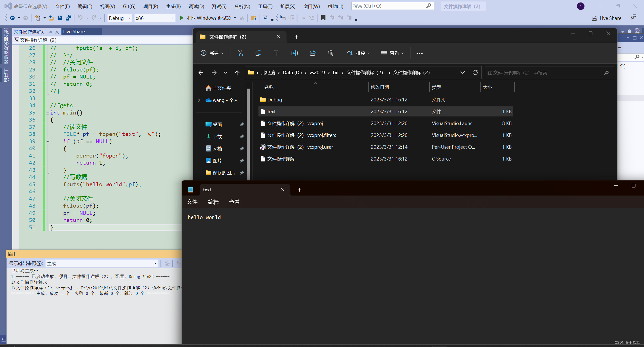Click the vs2019 breadcrumb in address bar
Viewport: 644px width, 347px height.
(x=317, y=72)
